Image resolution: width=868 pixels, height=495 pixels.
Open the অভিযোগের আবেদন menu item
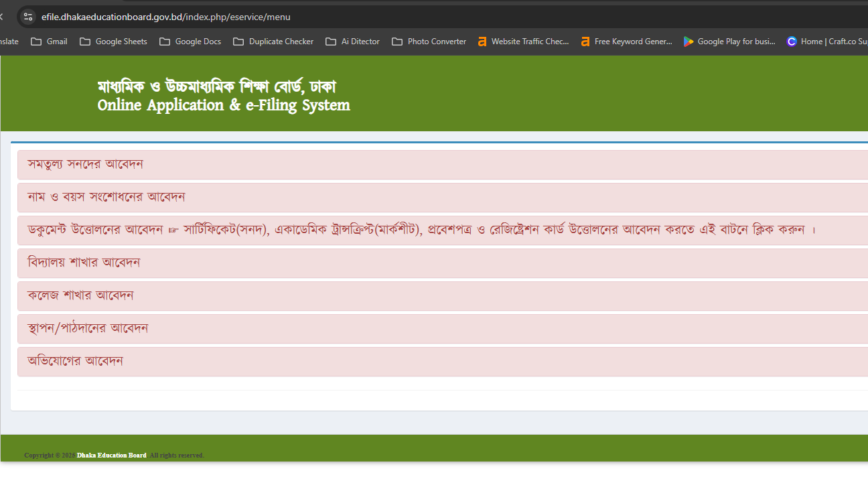(x=443, y=362)
